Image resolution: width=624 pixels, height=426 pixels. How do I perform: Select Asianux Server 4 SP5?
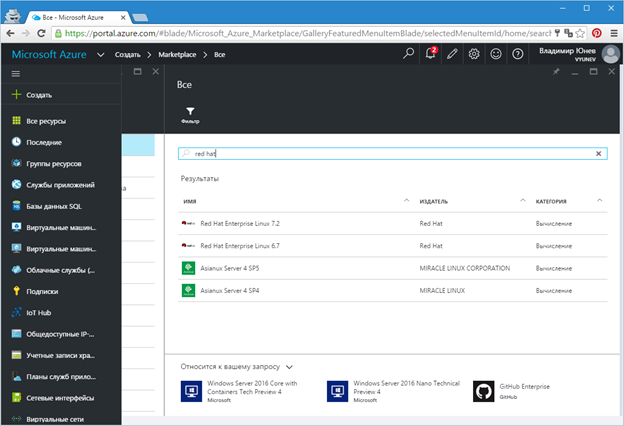pyautogui.click(x=392, y=268)
